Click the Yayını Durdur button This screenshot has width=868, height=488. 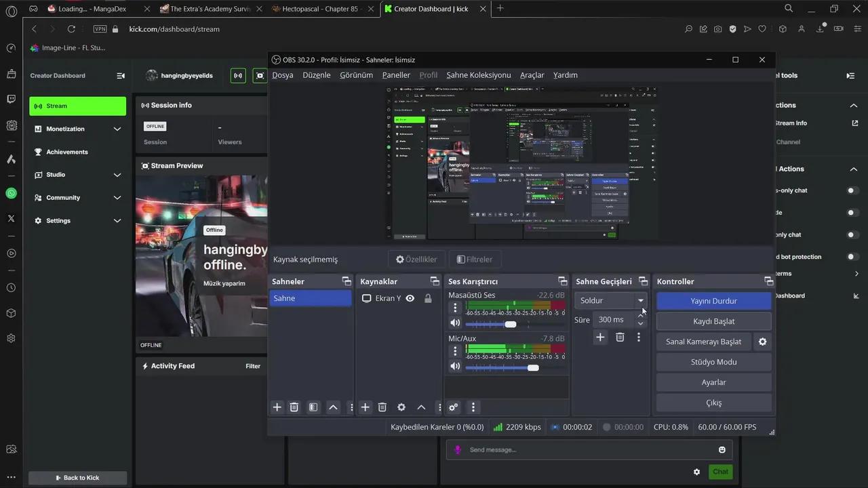pyautogui.click(x=713, y=300)
